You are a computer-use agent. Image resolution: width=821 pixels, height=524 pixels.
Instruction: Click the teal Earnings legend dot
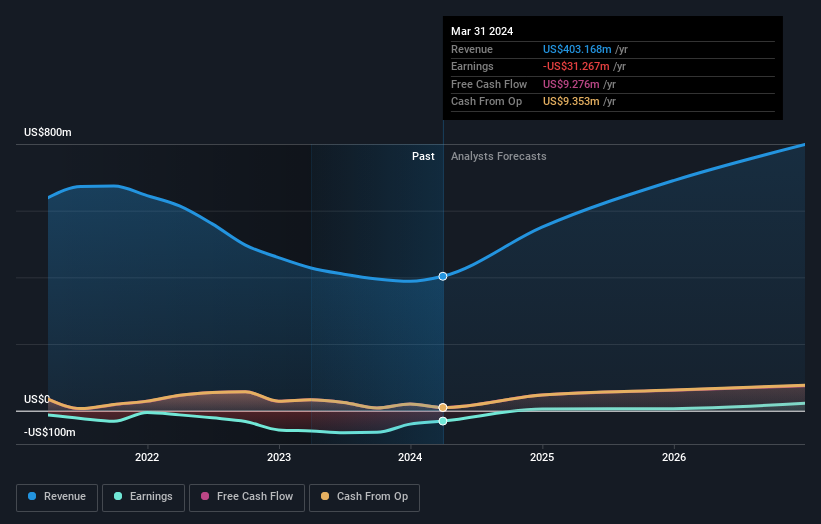pos(118,496)
